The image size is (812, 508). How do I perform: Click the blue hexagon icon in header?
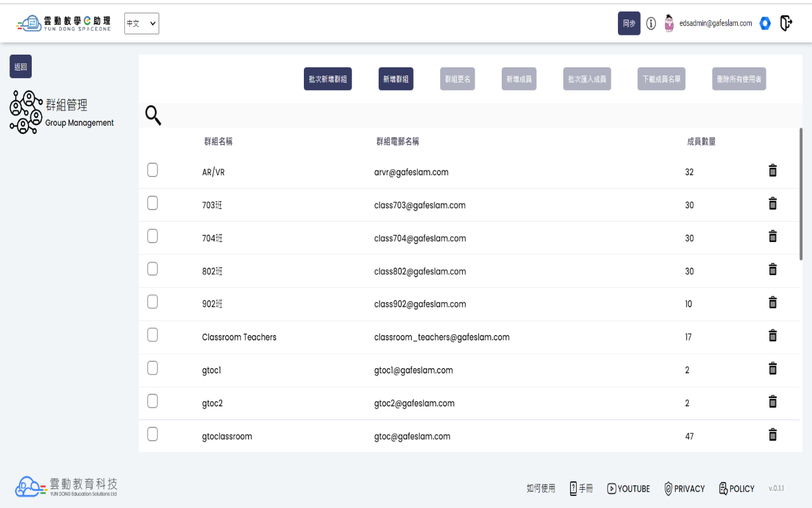tap(765, 23)
